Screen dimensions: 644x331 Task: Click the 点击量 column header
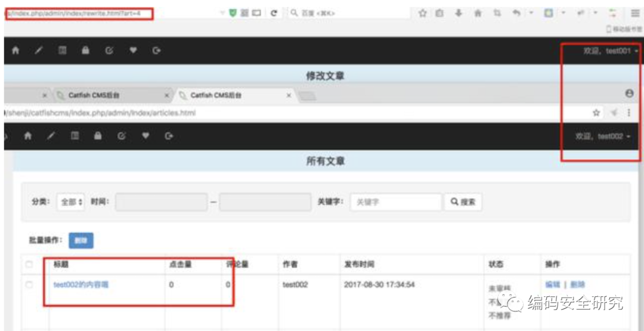[180, 264]
